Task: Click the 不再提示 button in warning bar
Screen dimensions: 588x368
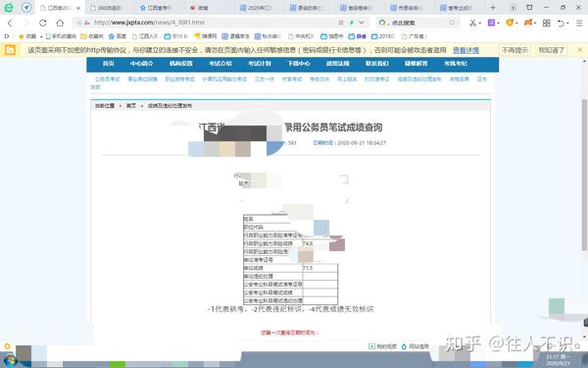Action: tap(514, 50)
